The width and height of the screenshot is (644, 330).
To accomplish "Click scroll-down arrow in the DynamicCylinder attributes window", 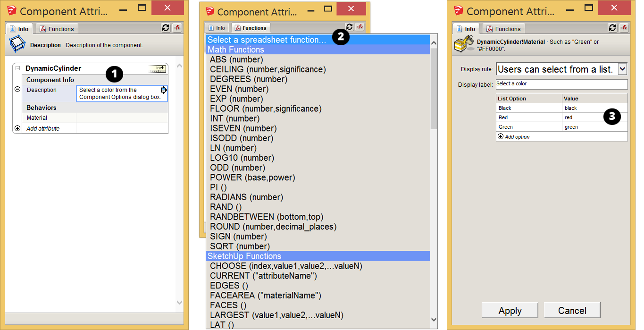I will [x=179, y=302].
